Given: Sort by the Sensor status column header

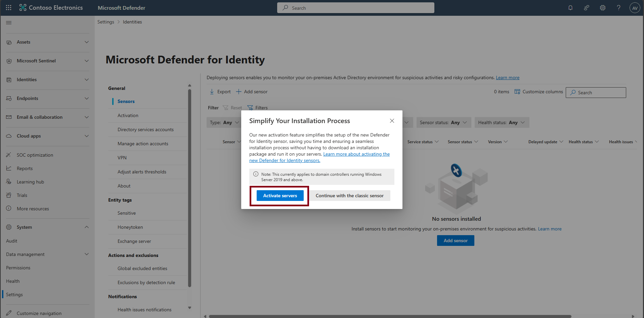Looking at the screenshot, I should [x=460, y=142].
